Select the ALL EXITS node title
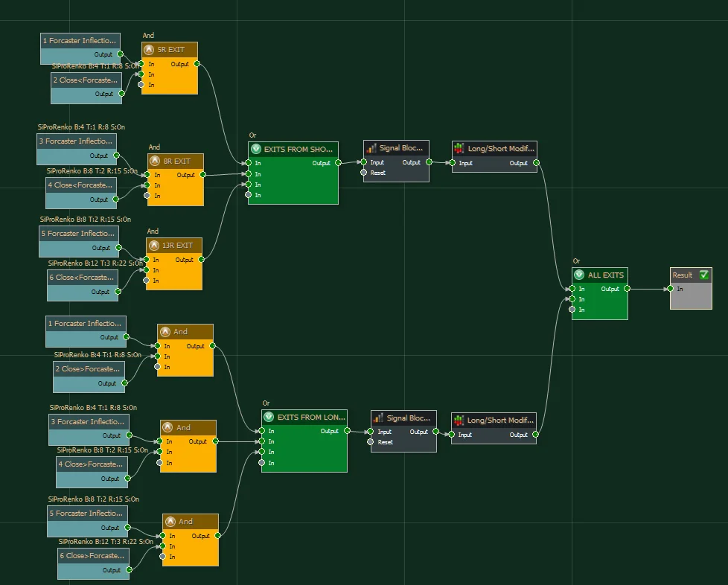 [x=606, y=275]
